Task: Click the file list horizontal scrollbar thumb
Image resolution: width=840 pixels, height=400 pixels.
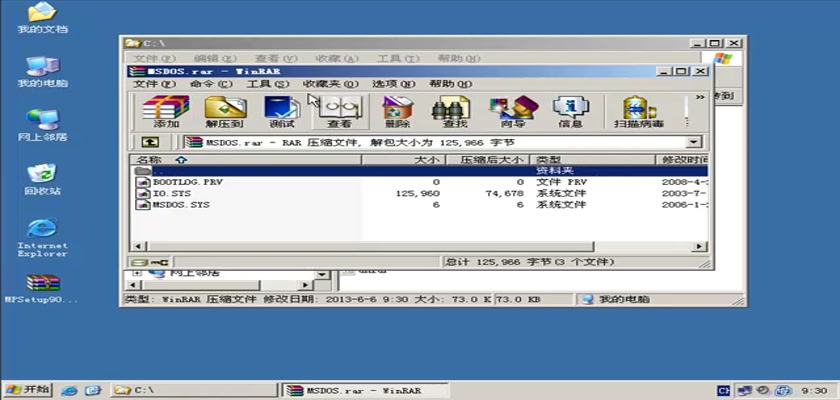Action: pyautogui.click(x=369, y=247)
